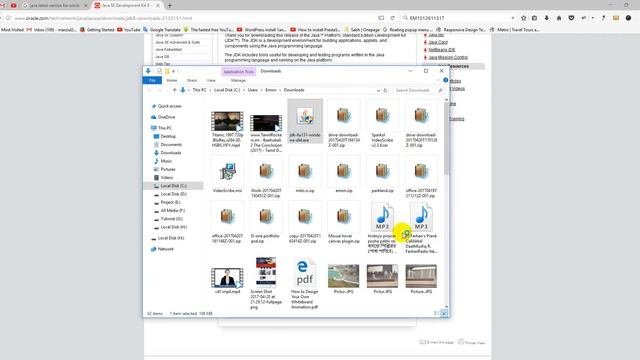Viewport: 640px width, 360px height.
Task: Open the View ribbon tab in Explorer
Action: pos(211,80)
